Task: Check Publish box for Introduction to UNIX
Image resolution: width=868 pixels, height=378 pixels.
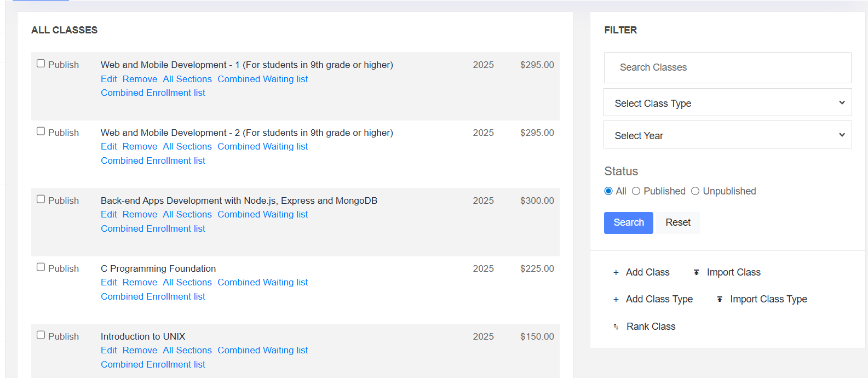Action: click(x=41, y=335)
